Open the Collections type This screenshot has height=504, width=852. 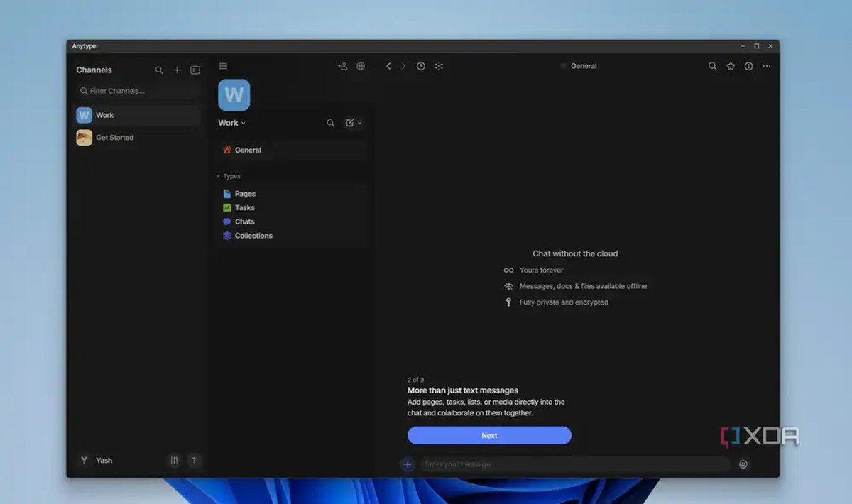pos(291,236)
